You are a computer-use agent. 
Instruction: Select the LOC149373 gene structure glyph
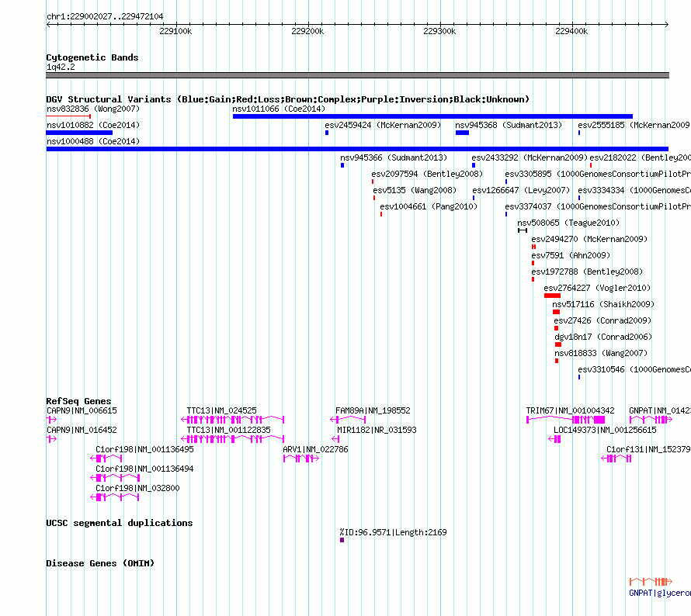(554, 439)
